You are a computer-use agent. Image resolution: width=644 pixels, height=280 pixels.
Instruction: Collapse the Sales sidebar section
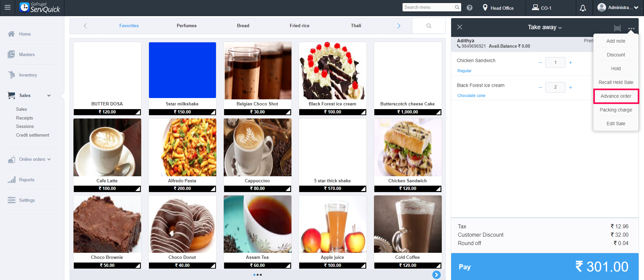[49, 96]
